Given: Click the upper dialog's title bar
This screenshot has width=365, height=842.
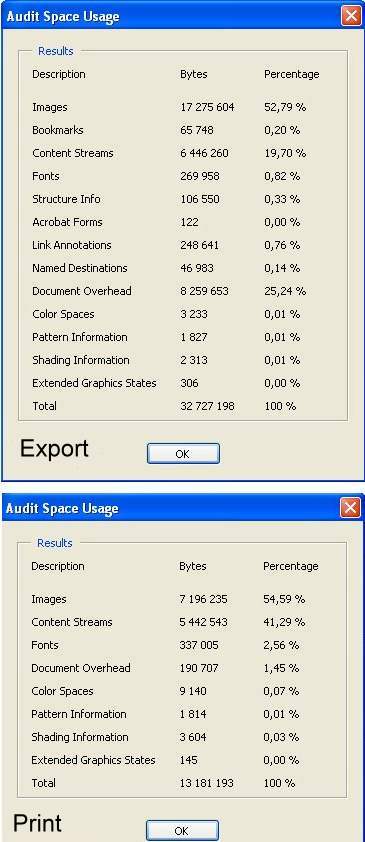Looking at the screenshot, I should [172, 16].
